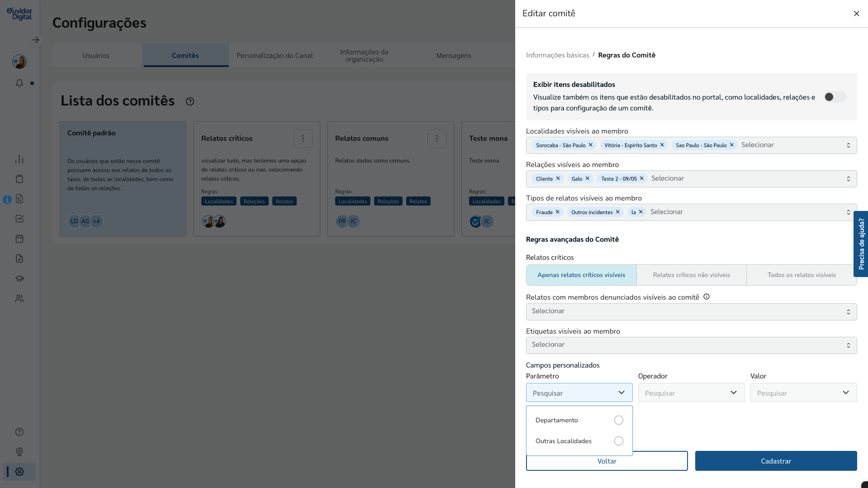
Task: Open the webcam icon in sidebar
Action: [x=19, y=452]
